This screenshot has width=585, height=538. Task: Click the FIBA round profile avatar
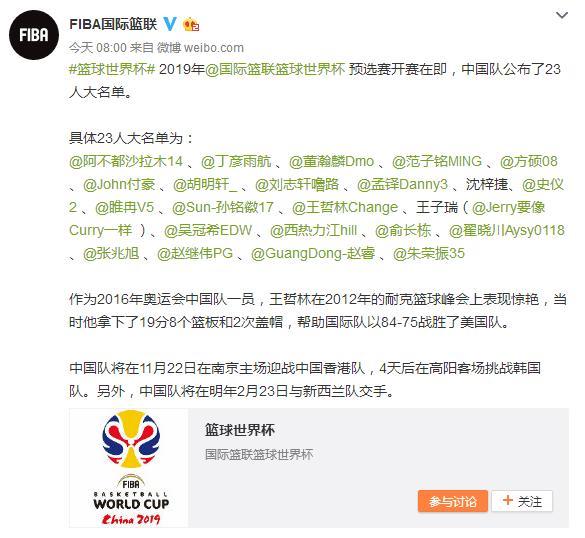(34, 35)
